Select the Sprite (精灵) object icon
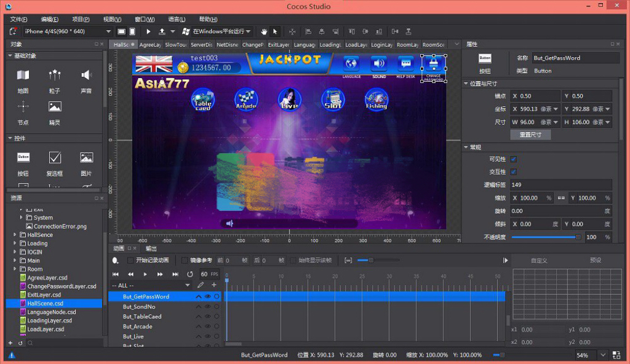630x364 pixels. [55, 108]
